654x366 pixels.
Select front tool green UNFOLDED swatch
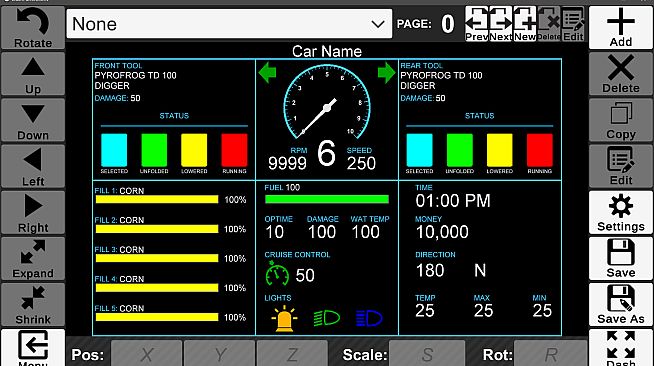coord(154,150)
